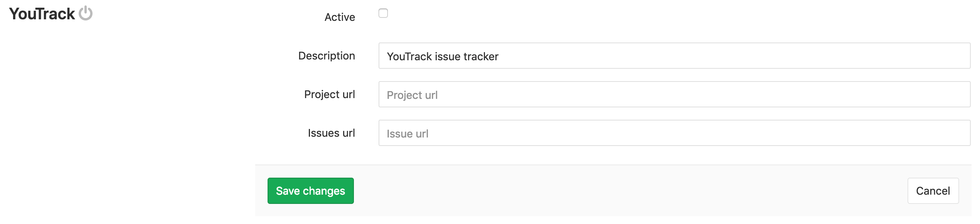Image resolution: width=980 pixels, height=224 pixels.
Task: Check the box beside the Active label
Action: 382,14
